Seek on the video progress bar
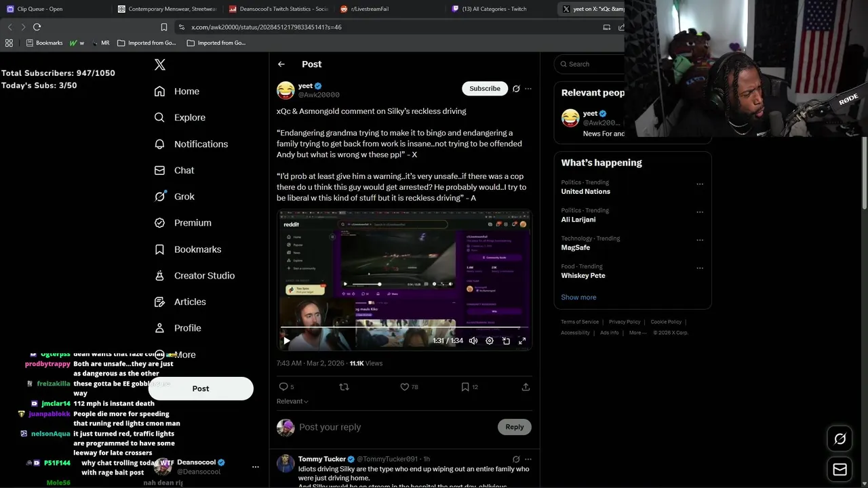Screen dimensions: 868x488 404,328
